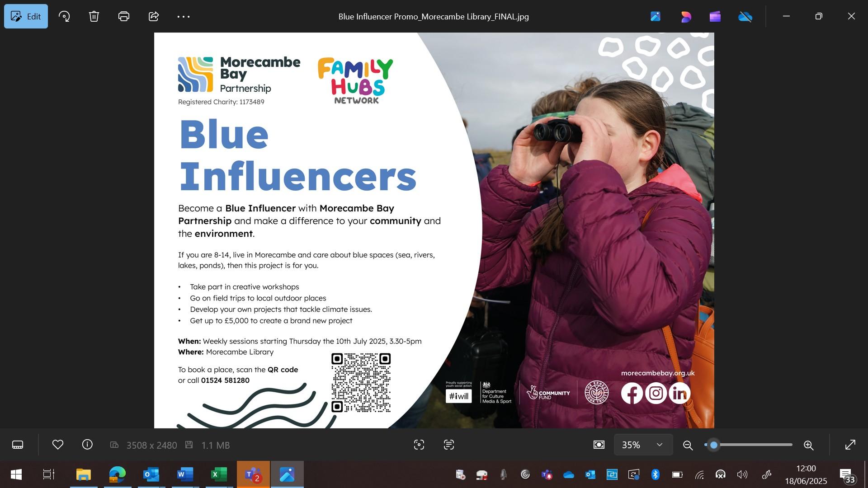Open Bluetooth settings in system tray
This screenshot has width=868, height=488.
(656, 474)
